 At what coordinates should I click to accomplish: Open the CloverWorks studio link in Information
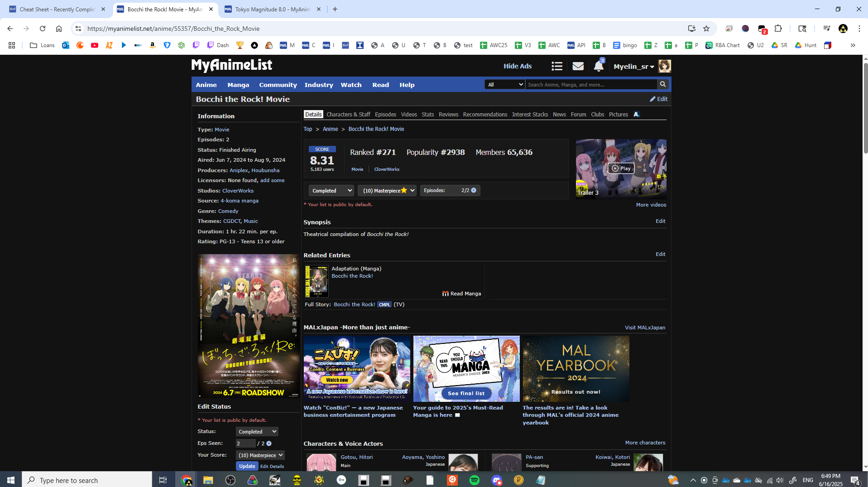point(238,191)
